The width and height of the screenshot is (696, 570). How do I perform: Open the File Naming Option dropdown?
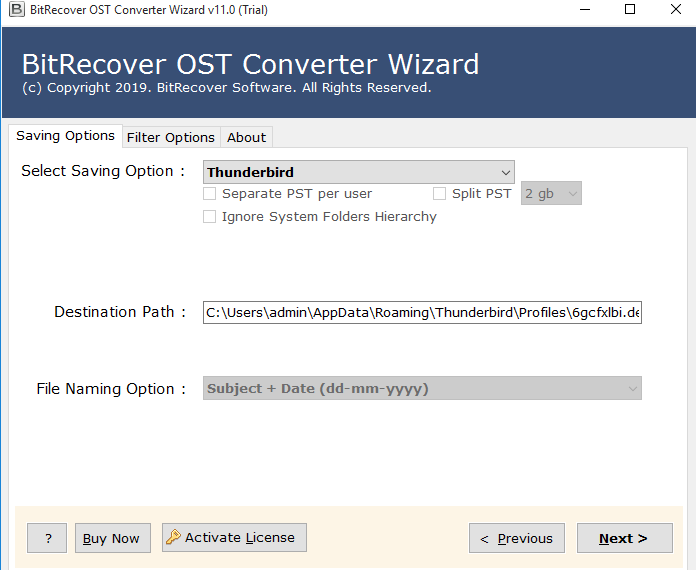[422, 389]
